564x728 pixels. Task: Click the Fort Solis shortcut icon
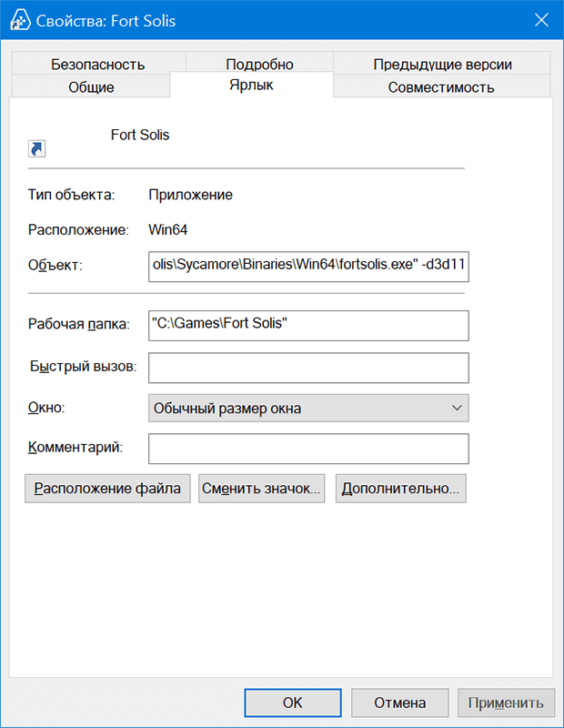(x=36, y=148)
